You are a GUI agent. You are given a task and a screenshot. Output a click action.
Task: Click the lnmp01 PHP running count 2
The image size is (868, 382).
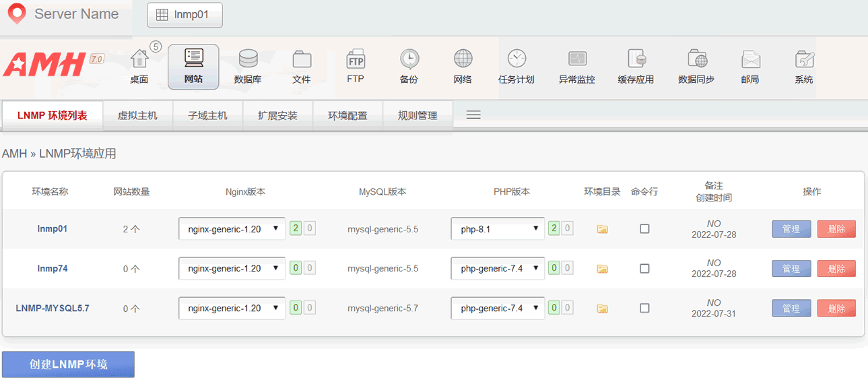click(x=554, y=228)
